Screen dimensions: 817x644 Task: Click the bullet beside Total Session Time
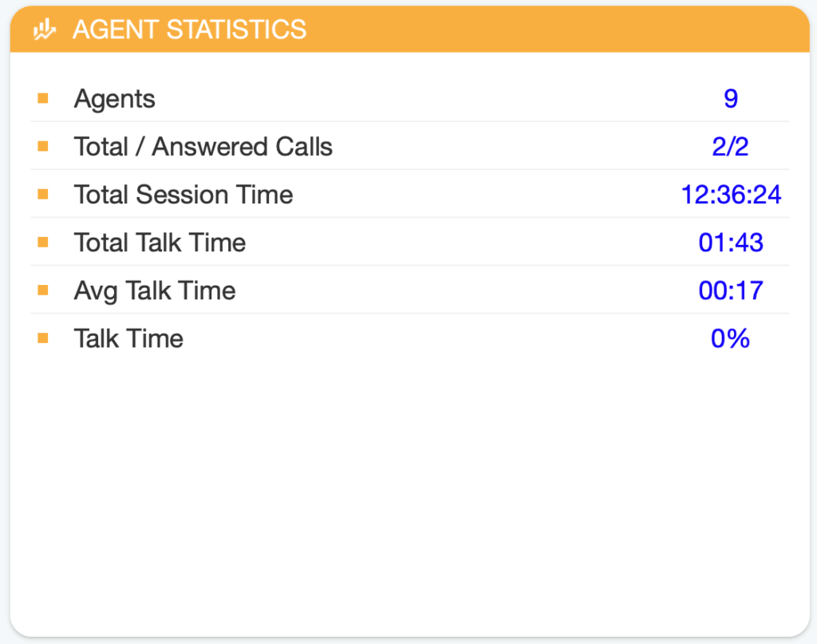click(x=43, y=195)
